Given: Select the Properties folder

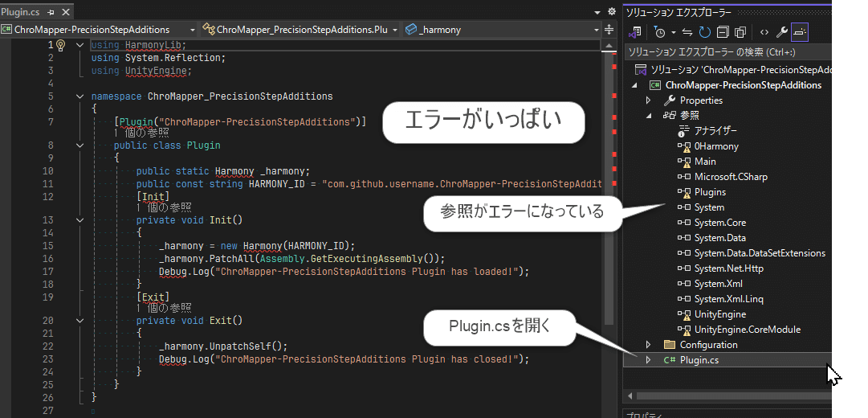Looking at the screenshot, I should (x=701, y=100).
